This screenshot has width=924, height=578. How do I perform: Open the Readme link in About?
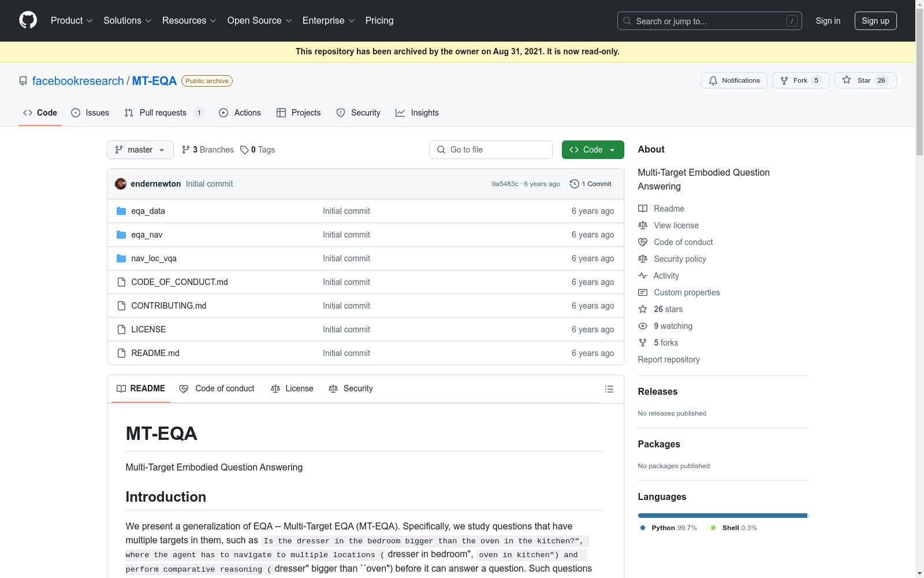tap(661, 209)
